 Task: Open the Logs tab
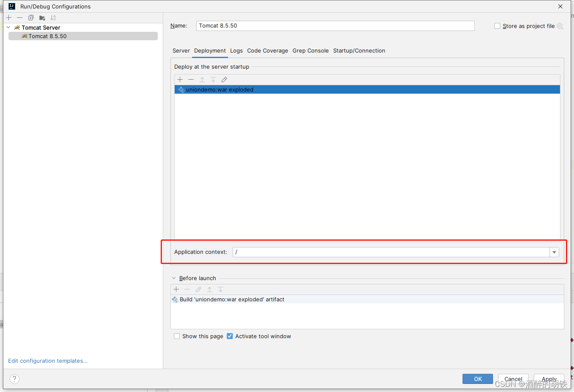click(237, 50)
